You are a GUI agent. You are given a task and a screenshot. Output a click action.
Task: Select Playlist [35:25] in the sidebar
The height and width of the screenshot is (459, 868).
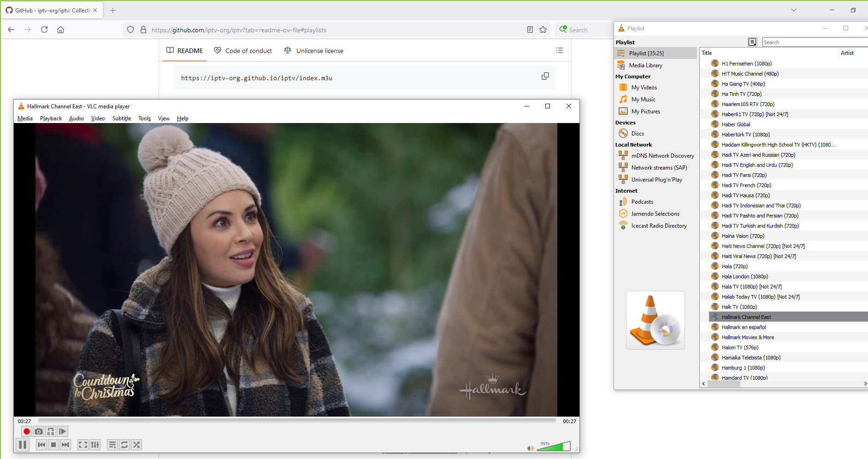(x=656, y=53)
